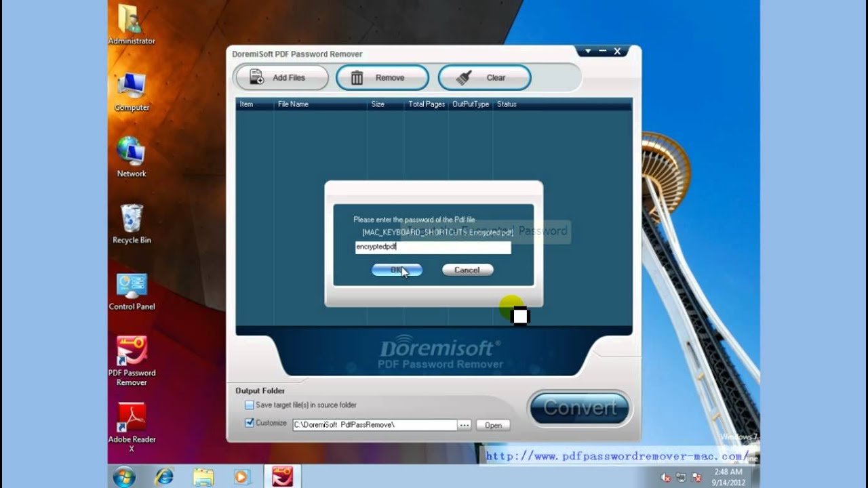Select the Control Panel desktop icon
The image size is (868, 488).
pos(132,291)
